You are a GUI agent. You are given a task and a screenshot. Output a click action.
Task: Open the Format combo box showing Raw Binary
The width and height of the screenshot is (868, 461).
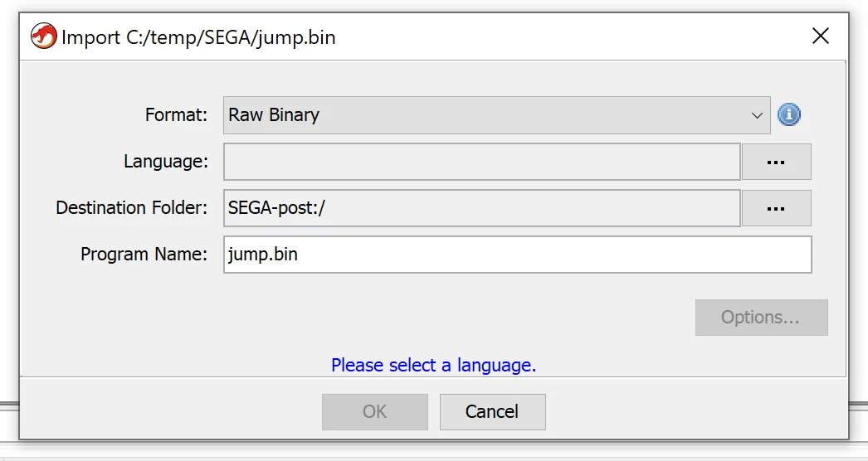tap(496, 115)
